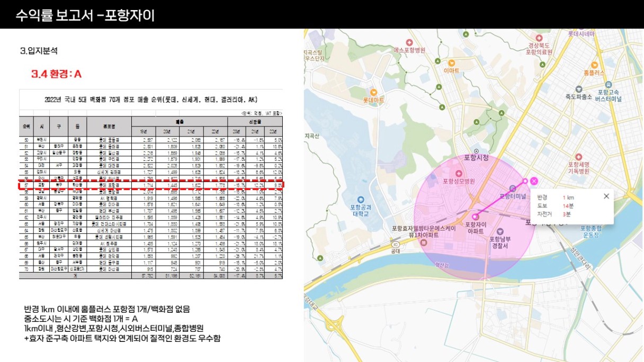The image size is (644, 362).
Task: Click the 2022년 국내 5대 백화점 table title
Action: 151,99
